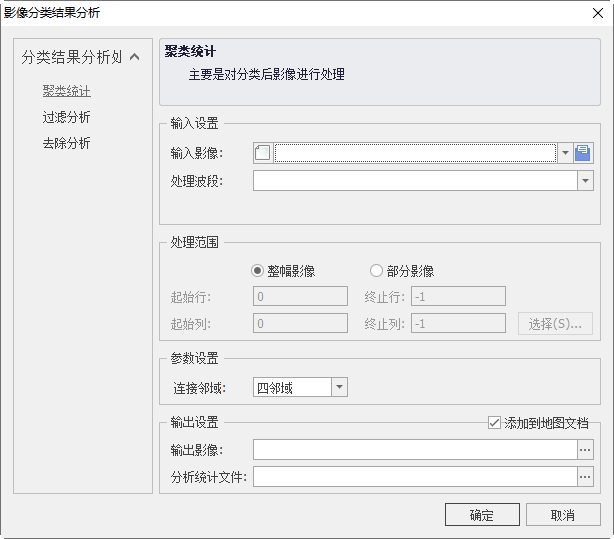Screen dimensions: 614x539
Task: Select 聚类统计 in the sidebar
Action: pos(66,91)
